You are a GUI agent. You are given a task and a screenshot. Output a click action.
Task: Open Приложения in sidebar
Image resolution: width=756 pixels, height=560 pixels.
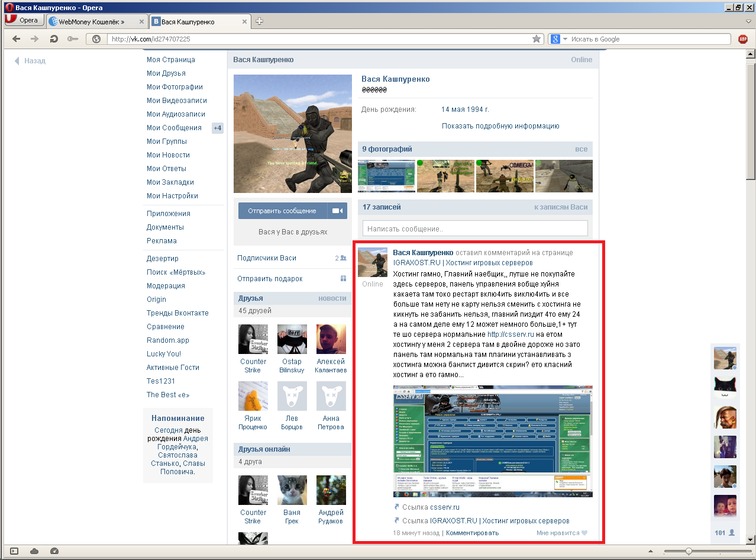click(x=169, y=214)
